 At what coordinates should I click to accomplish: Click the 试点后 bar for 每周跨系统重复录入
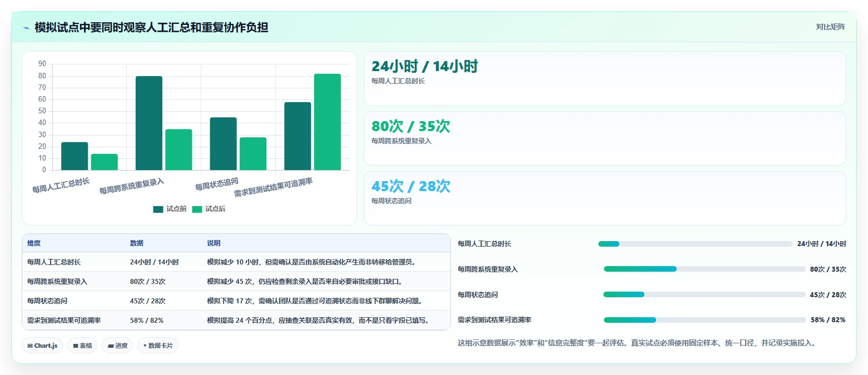click(178, 149)
